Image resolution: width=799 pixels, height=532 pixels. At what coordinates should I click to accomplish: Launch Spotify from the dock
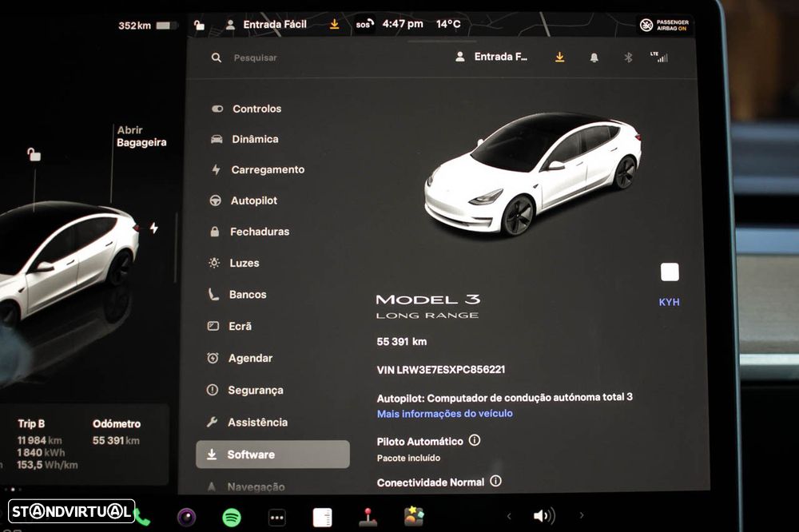(x=232, y=518)
